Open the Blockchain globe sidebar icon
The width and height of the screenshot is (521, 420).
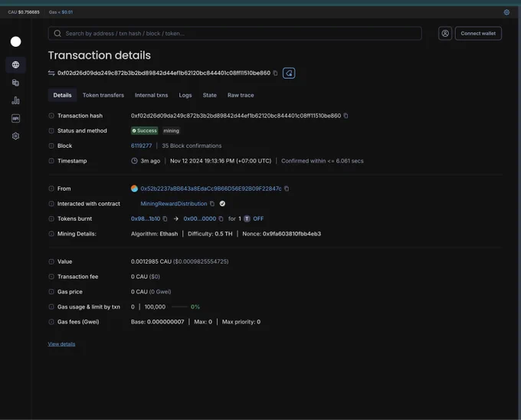click(15, 64)
